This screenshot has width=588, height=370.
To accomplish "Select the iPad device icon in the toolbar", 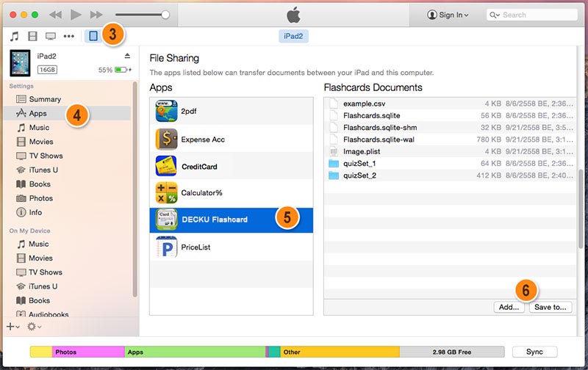I will (93, 36).
